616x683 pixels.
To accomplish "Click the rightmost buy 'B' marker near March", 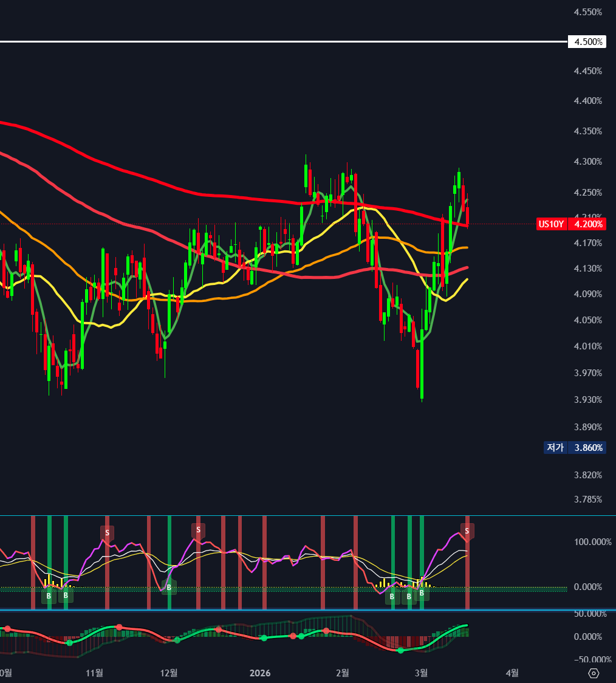I will tap(422, 592).
